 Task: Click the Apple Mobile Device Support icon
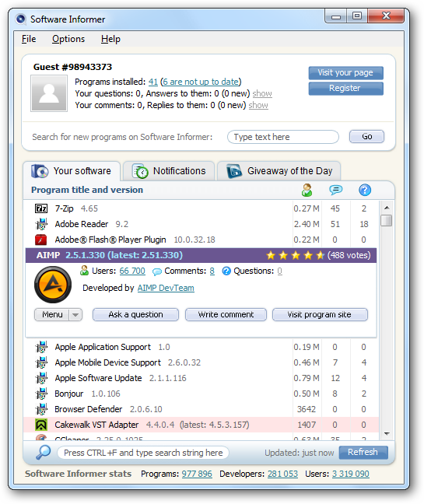click(x=41, y=362)
